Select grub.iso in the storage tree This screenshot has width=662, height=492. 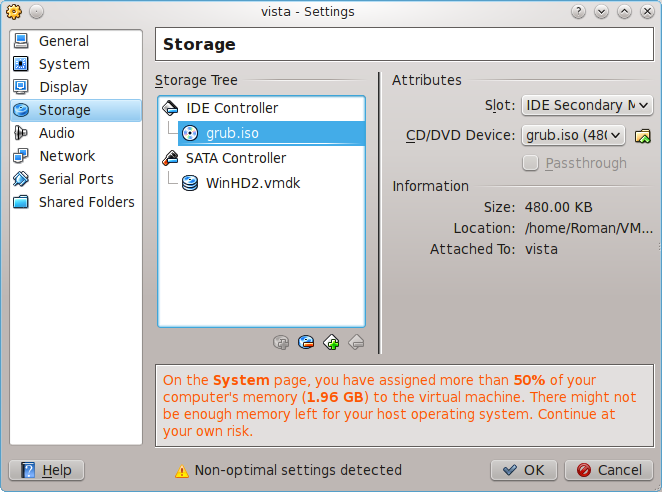[x=271, y=133]
